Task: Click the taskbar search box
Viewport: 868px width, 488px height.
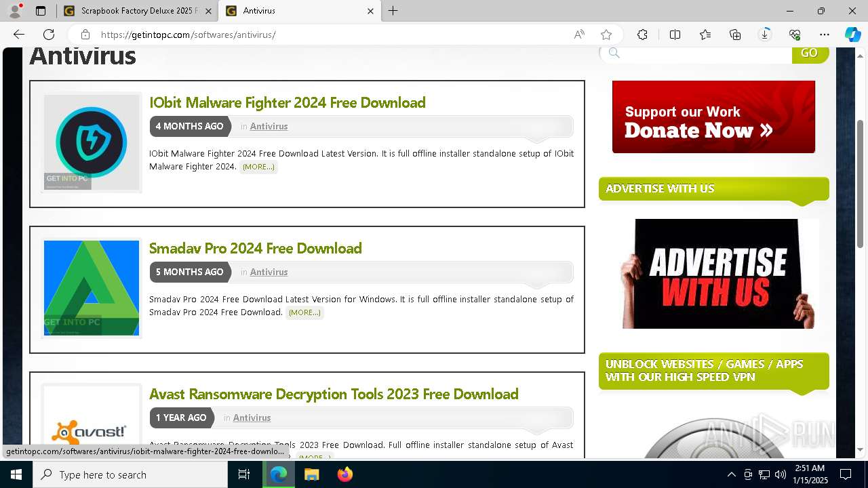Action: pyautogui.click(x=130, y=474)
